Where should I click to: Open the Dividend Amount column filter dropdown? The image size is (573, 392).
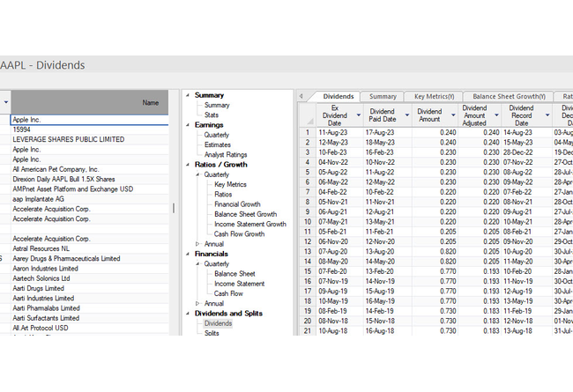(453, 115)
